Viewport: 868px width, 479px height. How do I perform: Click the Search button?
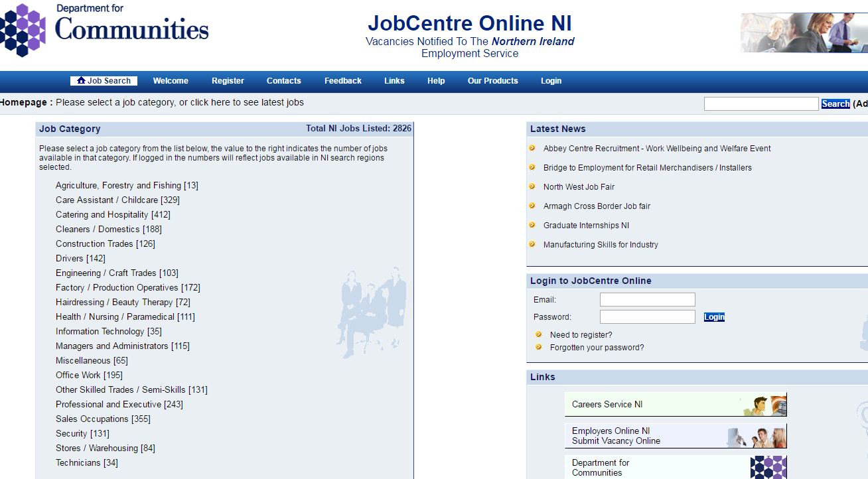point(835,103)
